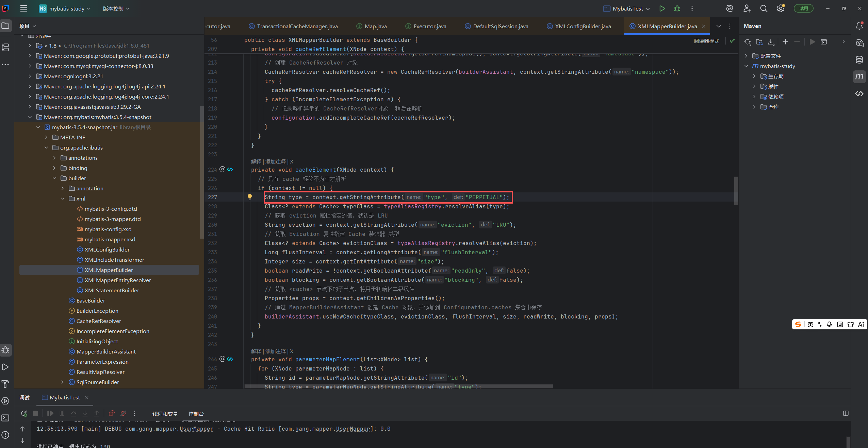Toggle Mute Breakpoints in the debug toolbar
Image resolution: width=868 pixels, height=448 pixels.
pyautogui.click(x=123, y=413)
